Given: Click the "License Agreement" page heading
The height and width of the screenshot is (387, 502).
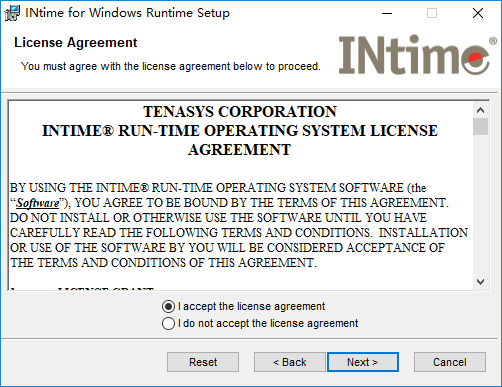Looking at the screenshot, I should pos(76,43).
